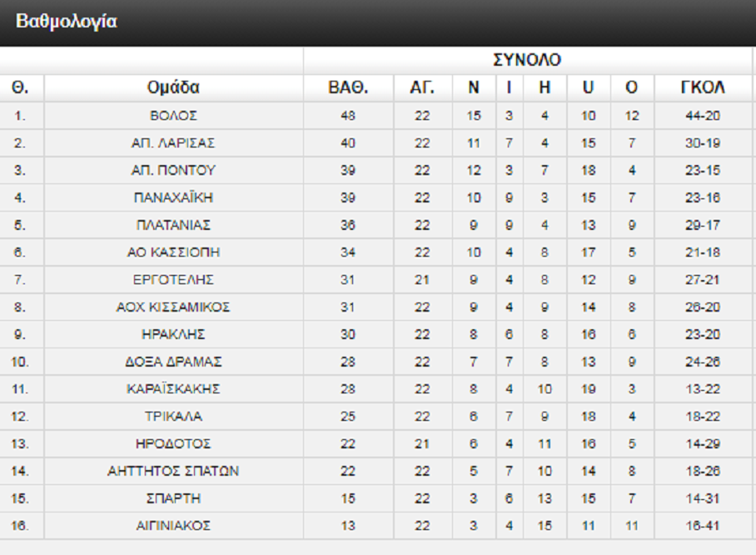
Task: Click the Ν wins column header
Action: [474, 87]
